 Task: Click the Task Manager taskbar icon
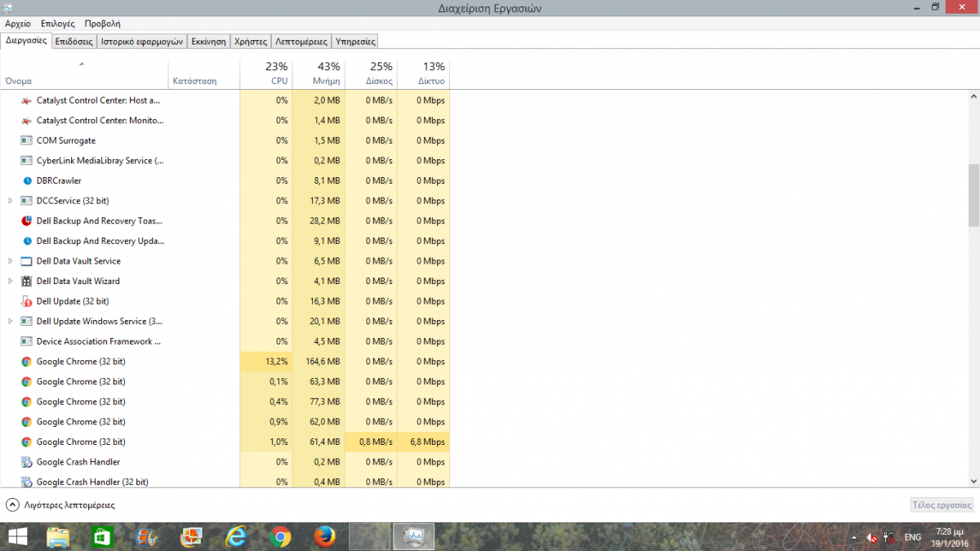coord(414,536)
